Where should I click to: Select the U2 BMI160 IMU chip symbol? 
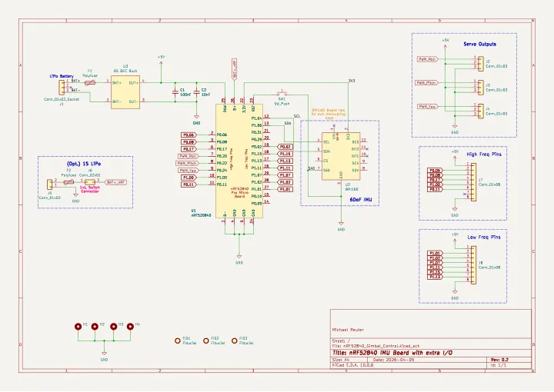click(x=341, y=156)
